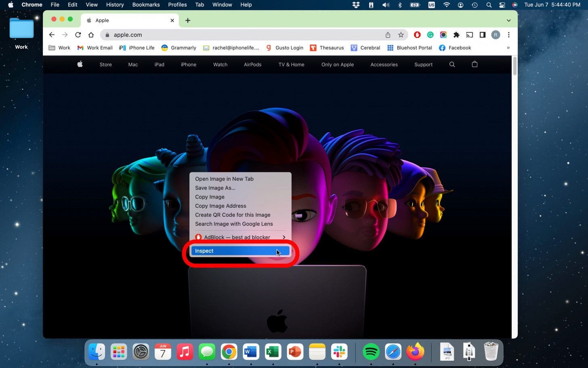This screenshot has width=588, height=368.
Task: Open the shopping bag icon
Action: [475, 64]
